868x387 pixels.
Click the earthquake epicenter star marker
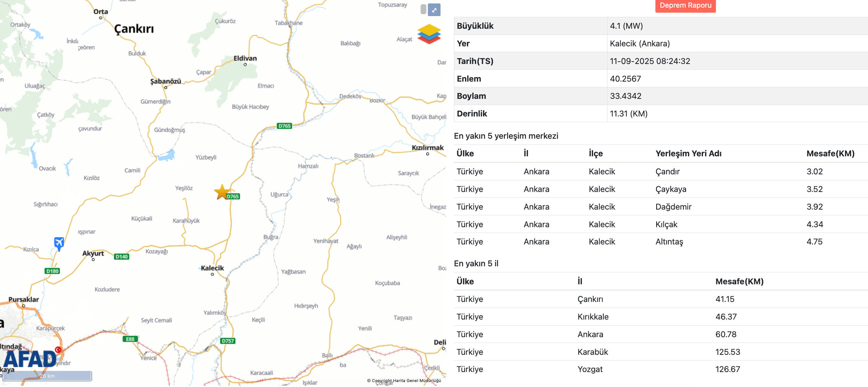point(222,192)
